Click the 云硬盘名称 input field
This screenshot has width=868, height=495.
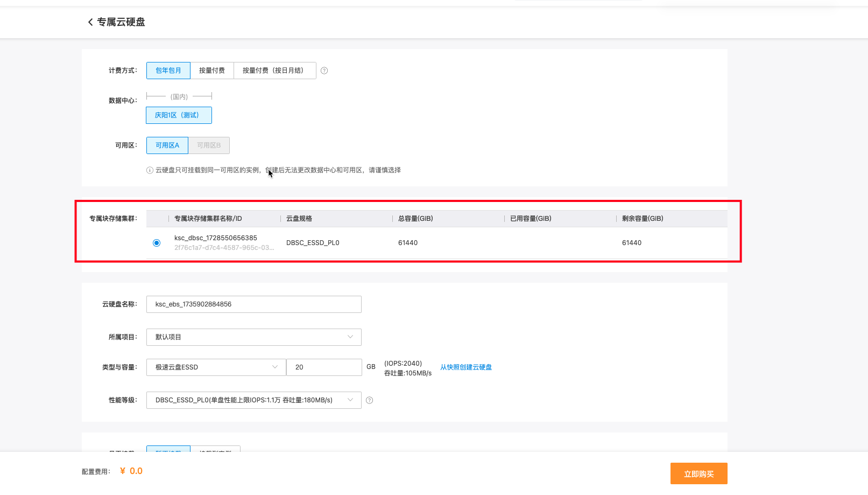(x=254, y=304)
